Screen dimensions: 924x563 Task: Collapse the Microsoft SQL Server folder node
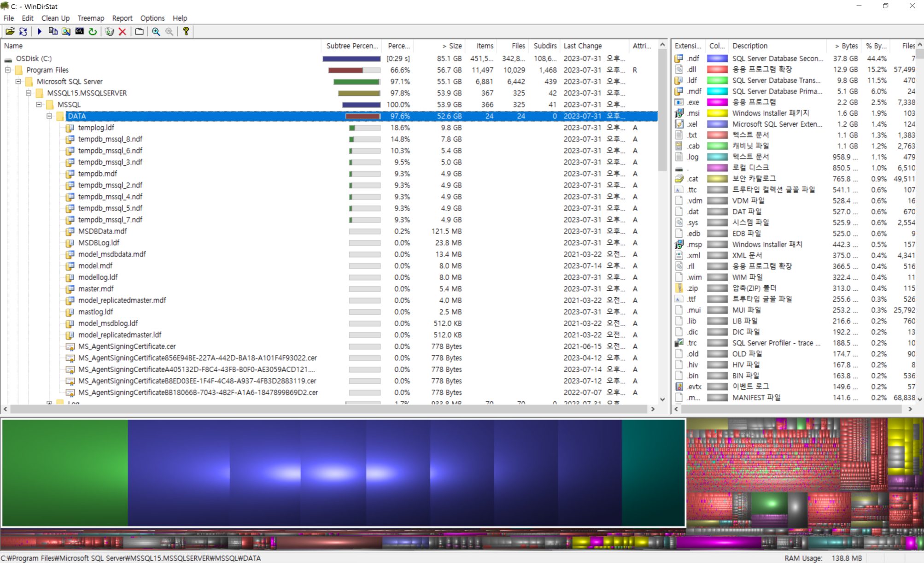pyautogui.click(x=18, y=82)
